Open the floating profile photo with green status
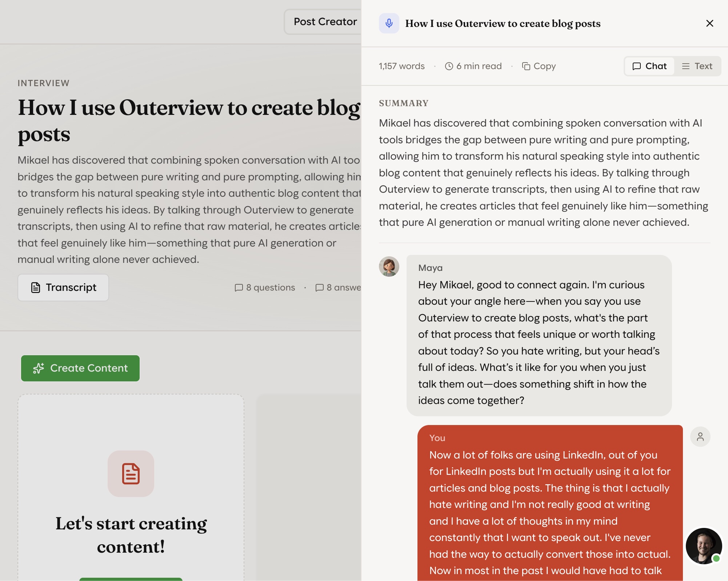The image size is (728, 581). [x=704, y=546]
